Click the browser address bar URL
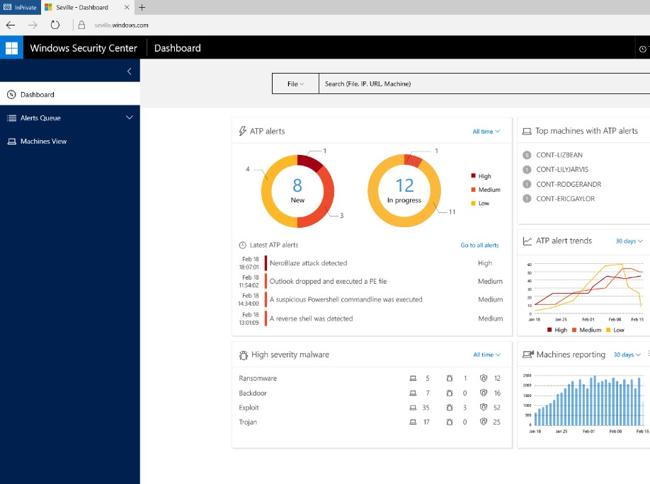Viewport: 650px width, 484px height. [x=121, y=25]
